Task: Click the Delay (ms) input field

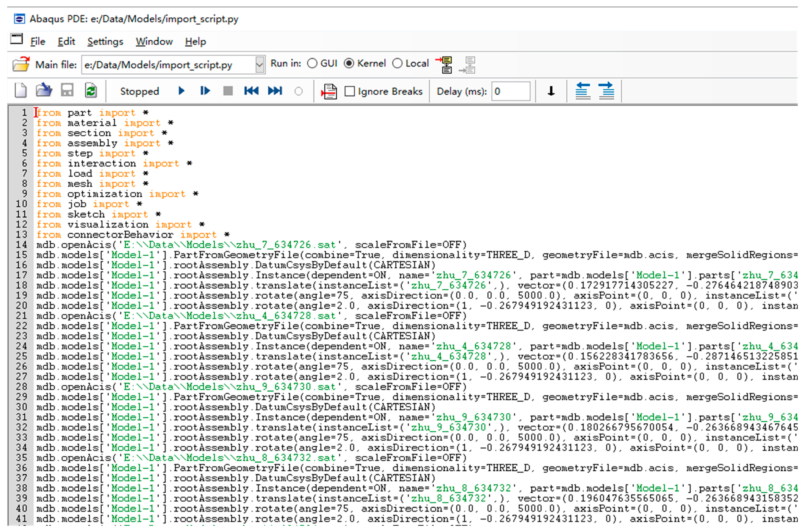Action: click(x=511, y=91)
